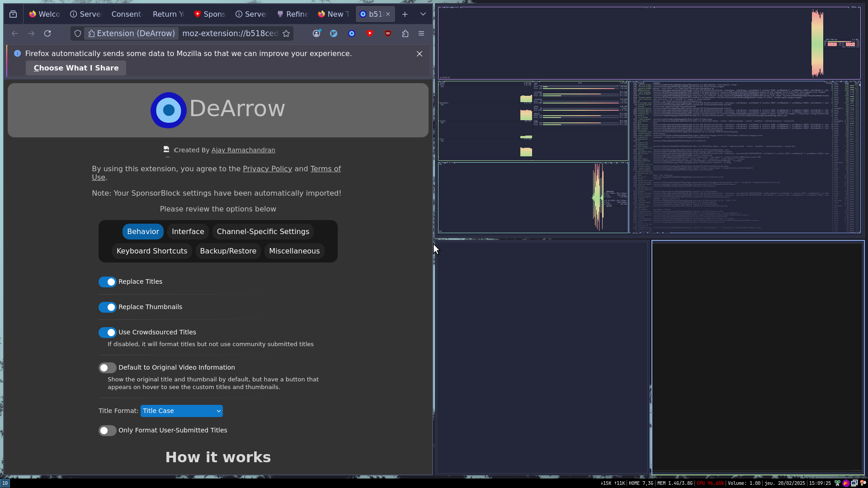Click the 15:09:25 clock
The width and height of the screenshot is (868, 488).
pyautogui.click(x=820, y=483)
